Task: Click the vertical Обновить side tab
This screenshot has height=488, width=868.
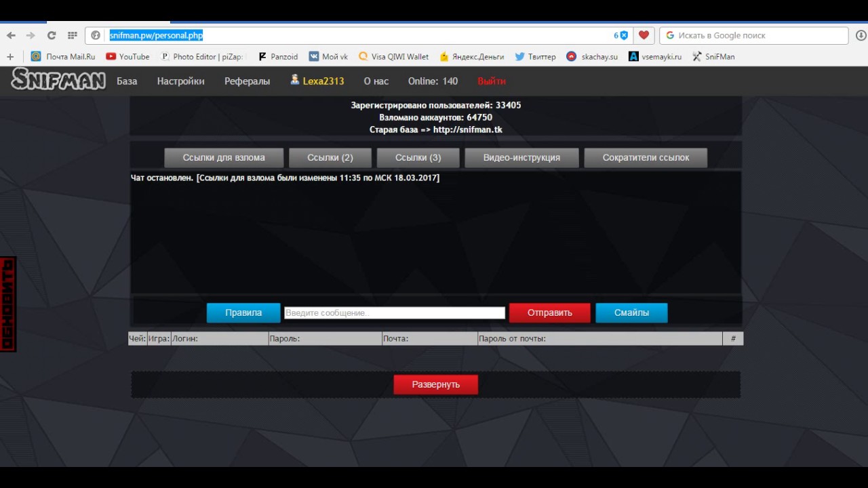Action: [7, 304]
